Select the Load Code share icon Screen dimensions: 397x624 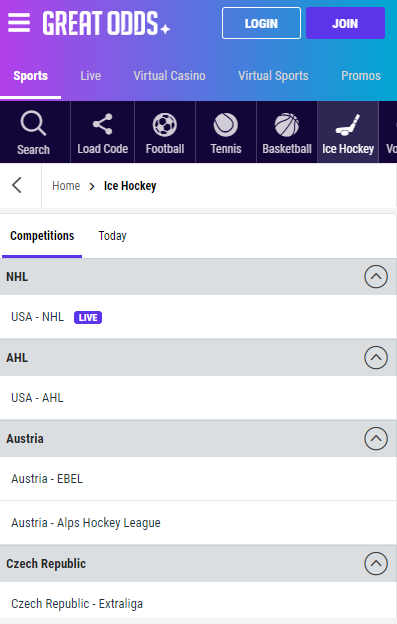[103, 124]
